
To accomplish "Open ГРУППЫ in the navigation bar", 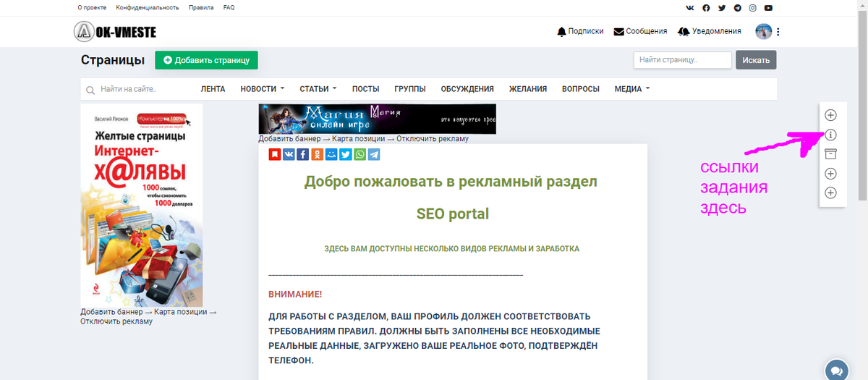I will pyautogui.click(x=410, y=89).
